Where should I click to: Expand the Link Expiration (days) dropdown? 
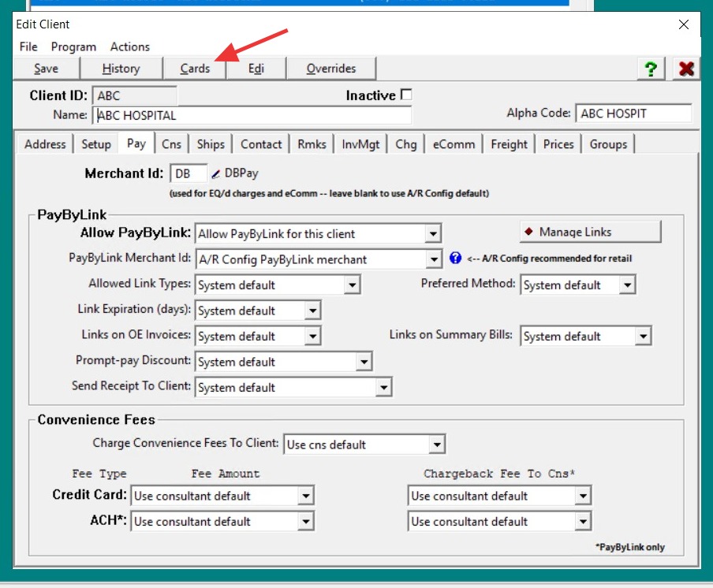pos(313,311)
